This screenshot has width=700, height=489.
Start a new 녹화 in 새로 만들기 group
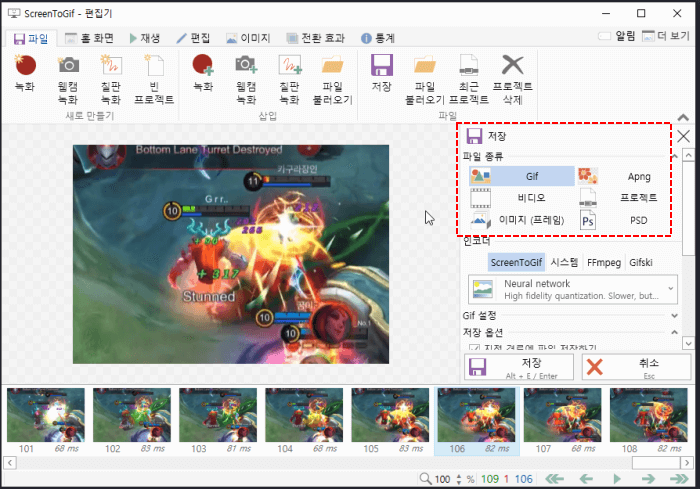(x=25, y=73)
